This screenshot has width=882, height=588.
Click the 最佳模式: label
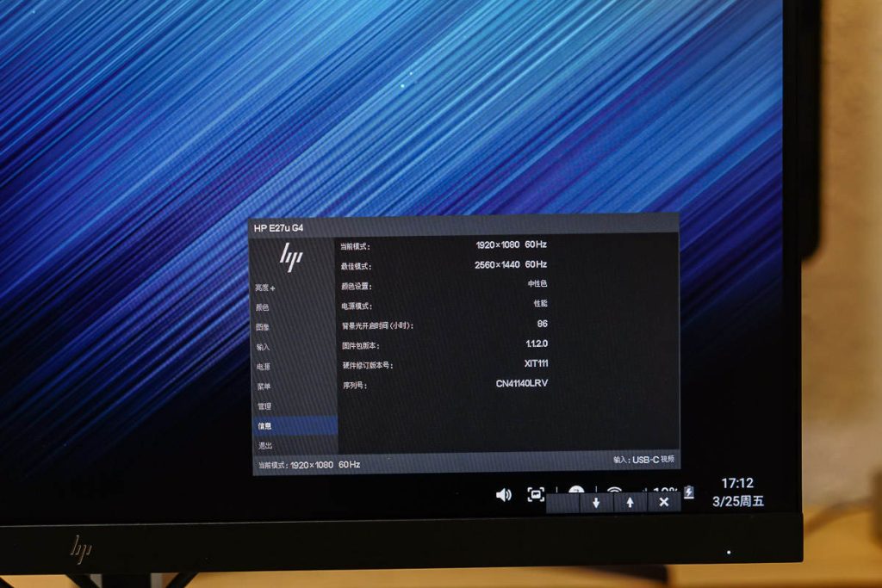click(356, 267)
